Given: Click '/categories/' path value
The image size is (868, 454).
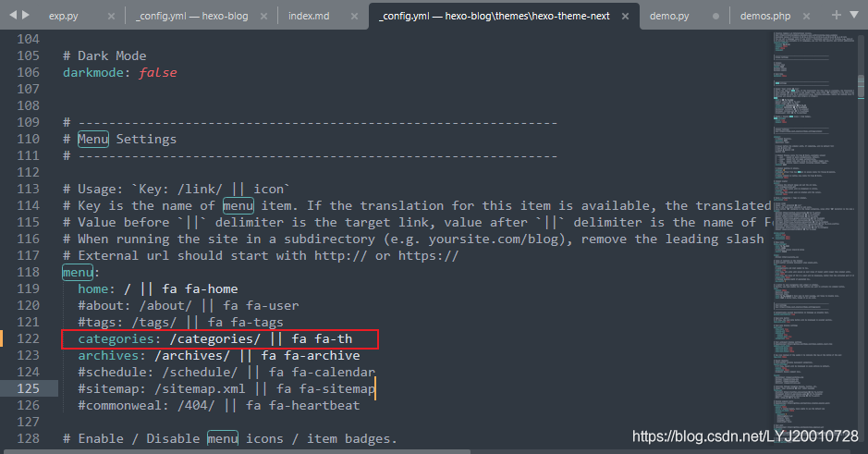Looking at the screenshot, I should pos(214,338).
